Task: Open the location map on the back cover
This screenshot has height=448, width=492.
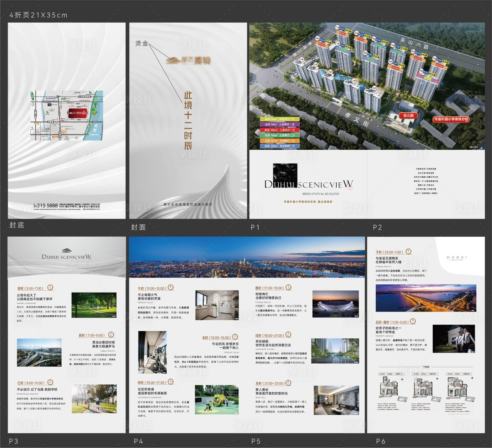Action: pos(66,115)
